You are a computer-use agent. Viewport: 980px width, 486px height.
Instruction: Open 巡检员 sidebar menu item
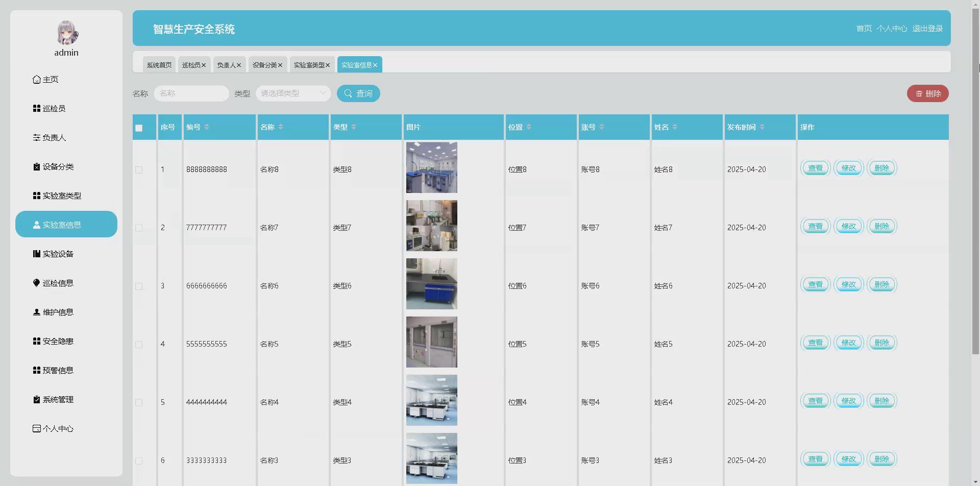66,109
